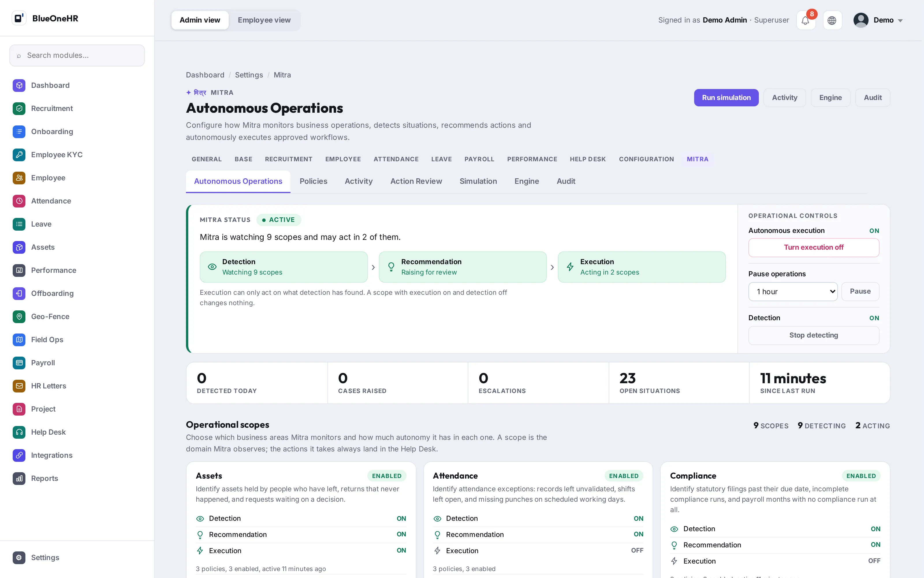This screenshot has width=924, height=578.
Task: Toggle Assets scope Detection ON
Action: coord(401,518)
